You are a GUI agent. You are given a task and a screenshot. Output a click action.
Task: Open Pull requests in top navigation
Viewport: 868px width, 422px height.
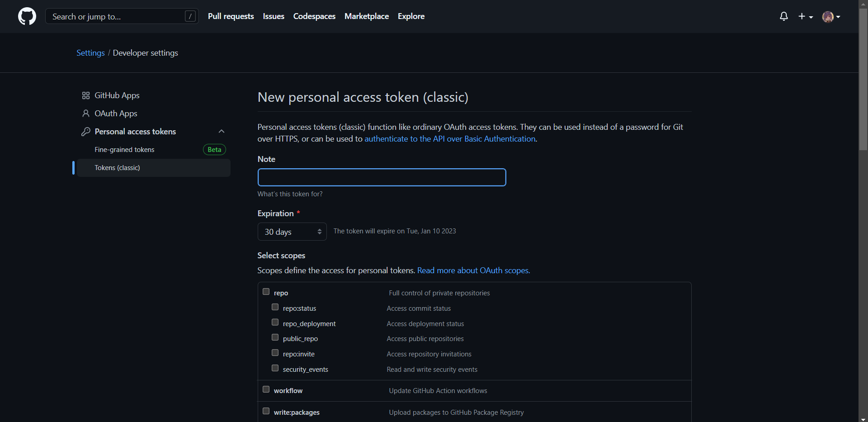[x=231, y=16]
